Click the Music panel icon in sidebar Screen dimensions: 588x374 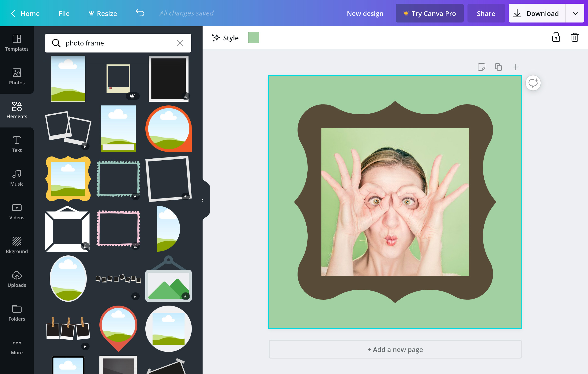click(17, 178)
